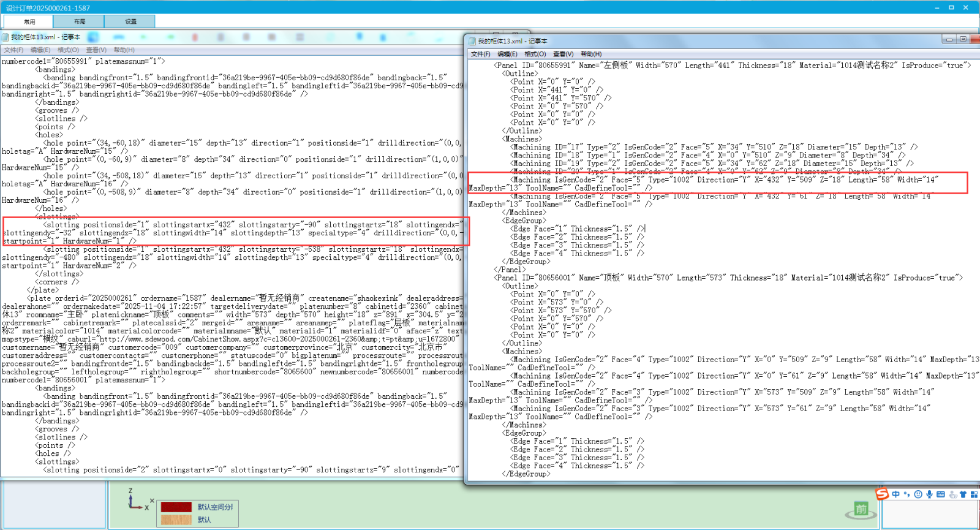Select the red default space swatch
Image resolution: width=980 pixels, height=530 pixels.
(x=176, y=507)
